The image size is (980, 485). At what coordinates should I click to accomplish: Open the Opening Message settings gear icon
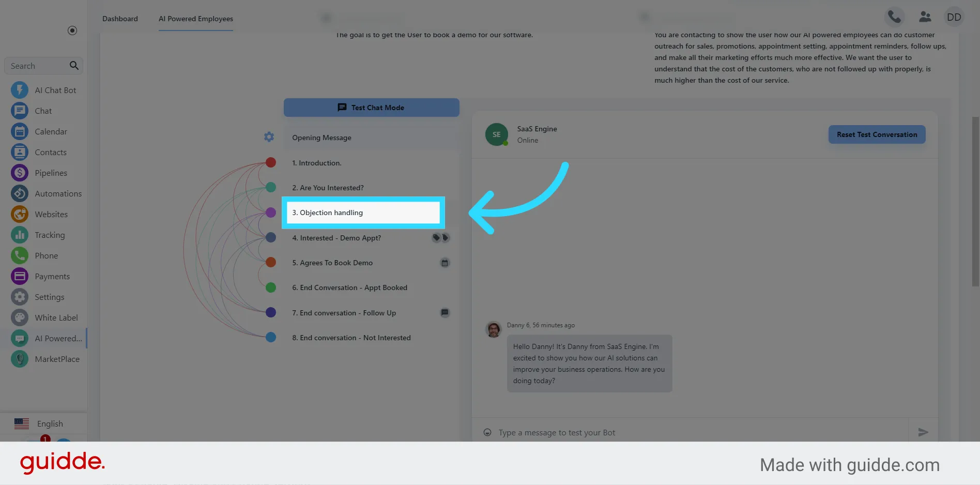[x=269, y=137]
